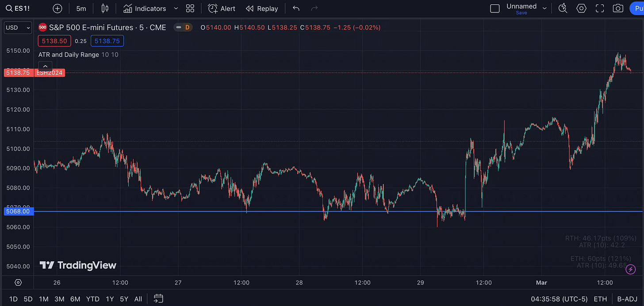Open chart settings hexagon icon
Image resolution: width=644 pixels, height=306 pixels.
click(x=581, y=8)
